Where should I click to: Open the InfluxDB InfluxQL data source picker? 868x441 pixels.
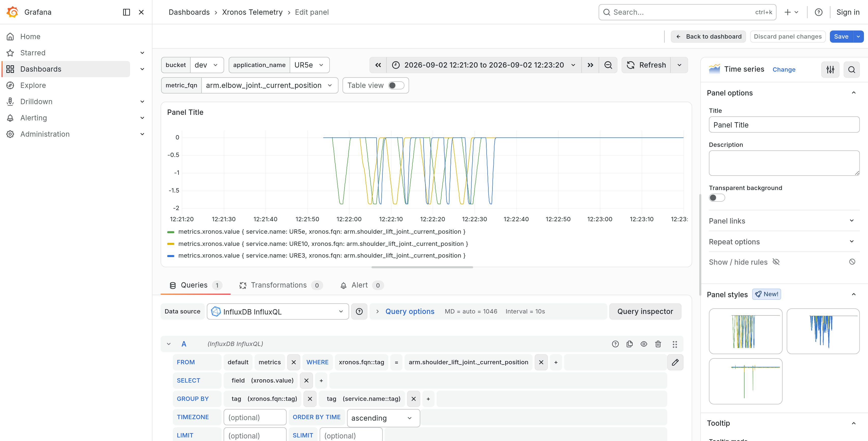(278, 311)
